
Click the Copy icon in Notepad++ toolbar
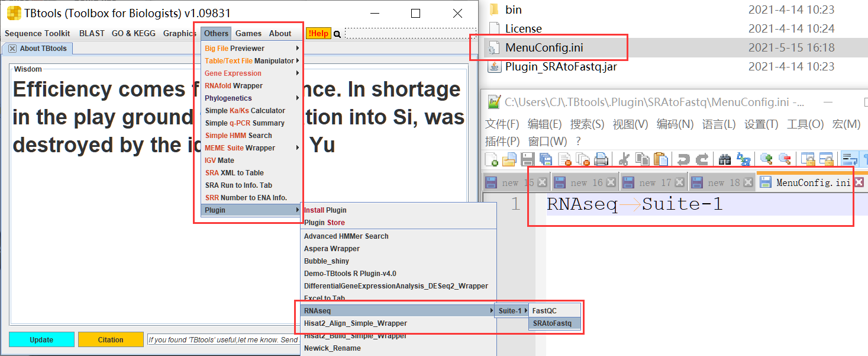pos(642,159)
